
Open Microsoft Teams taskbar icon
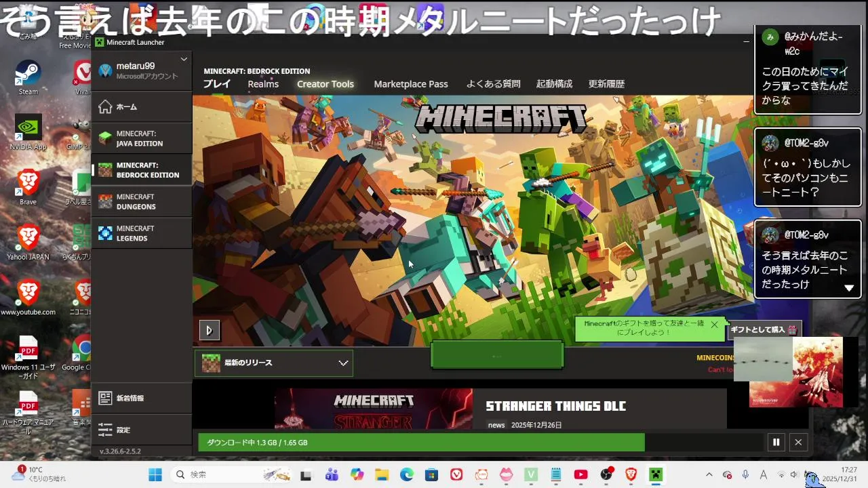pyautogui.click(x=332, y=475)
